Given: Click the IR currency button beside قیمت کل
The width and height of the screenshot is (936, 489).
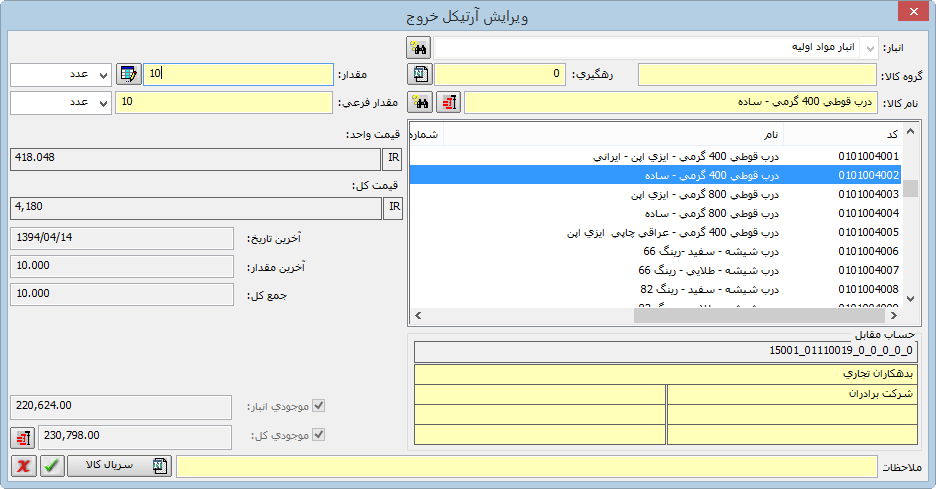Looking at the screenshot, I should pos(394,207).
